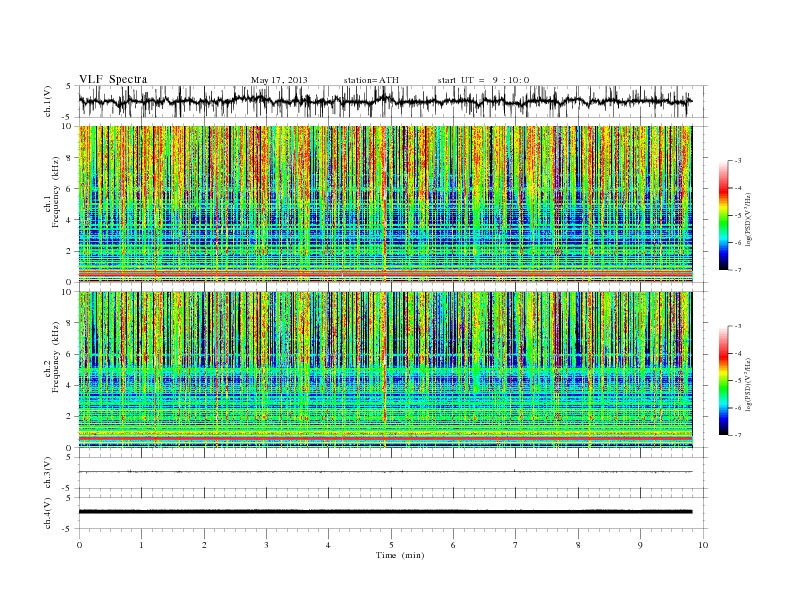Click the "6" kHz tick on ch.2 frequency axis
This screenshot has height=612, width=792.
coord(70,354)
